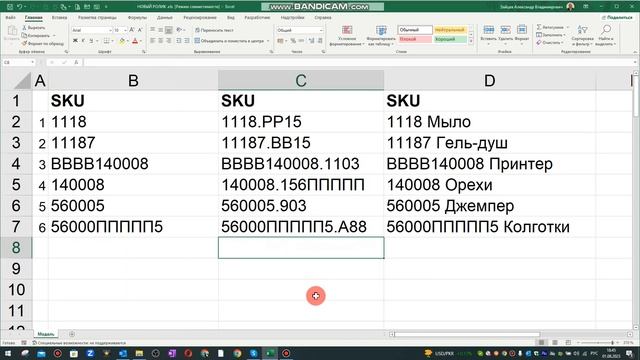Click the Undo arrow in quick access toolbar
The image size is (640, 360).
pyautogui.click(x=19, y=7)
